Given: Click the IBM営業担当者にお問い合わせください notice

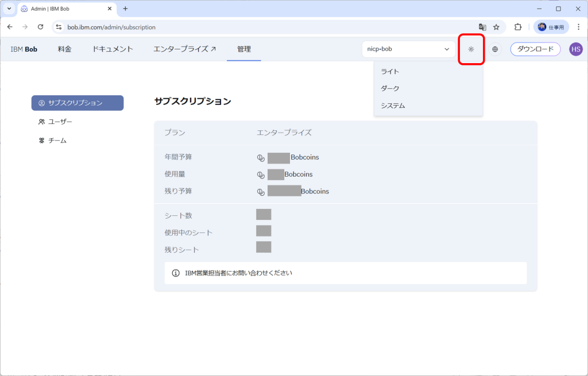Looking at the screenshot, I should [345, 273].
